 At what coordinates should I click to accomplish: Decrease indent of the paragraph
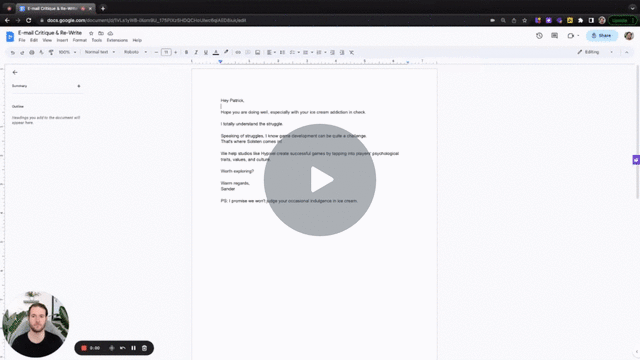332,52
